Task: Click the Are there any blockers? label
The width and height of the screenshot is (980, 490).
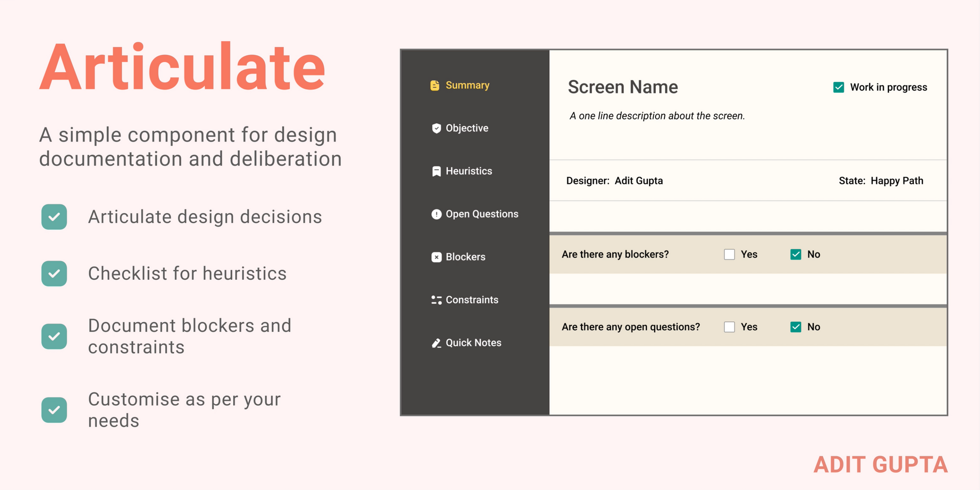Action: (615, 255)
